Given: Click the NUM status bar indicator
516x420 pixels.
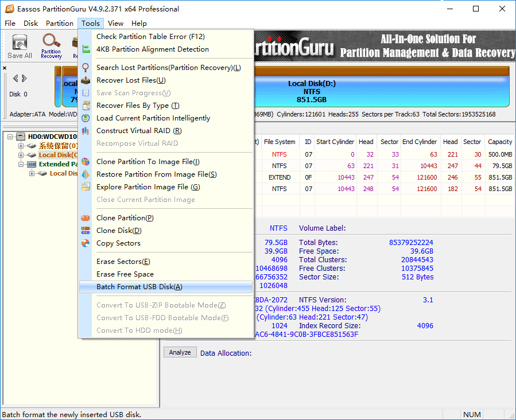Looking at the screenshot, I should [472, 414].
